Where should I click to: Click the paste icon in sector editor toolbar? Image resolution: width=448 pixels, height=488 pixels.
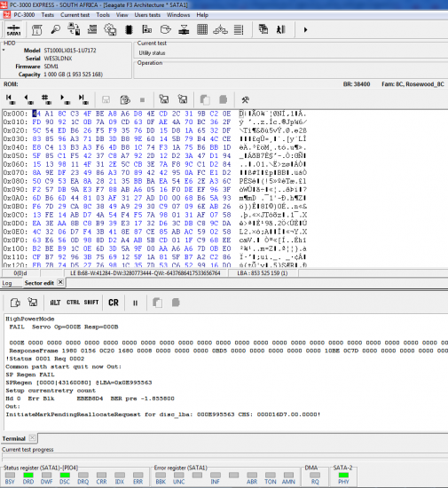(x=223, y=99)
